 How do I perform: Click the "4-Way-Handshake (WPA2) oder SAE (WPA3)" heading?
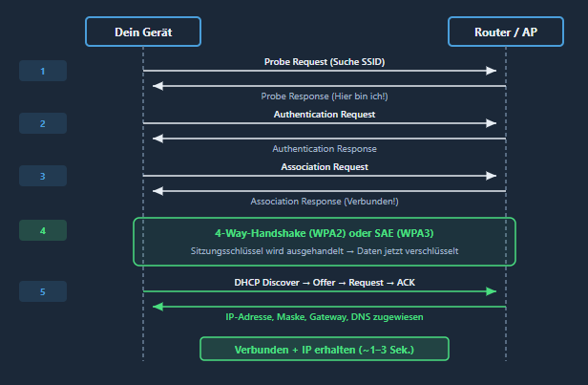point(325,233)
